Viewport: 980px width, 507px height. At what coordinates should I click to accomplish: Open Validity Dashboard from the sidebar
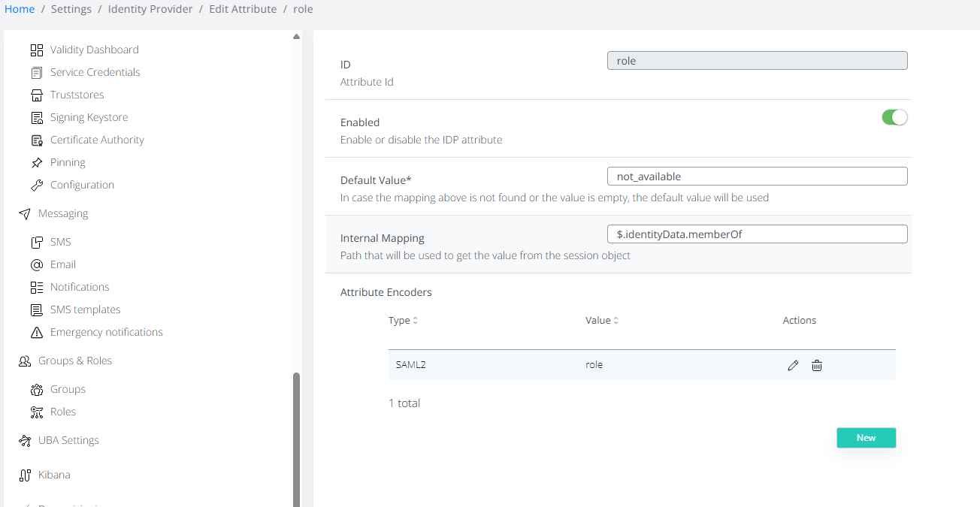pos(94,50)
